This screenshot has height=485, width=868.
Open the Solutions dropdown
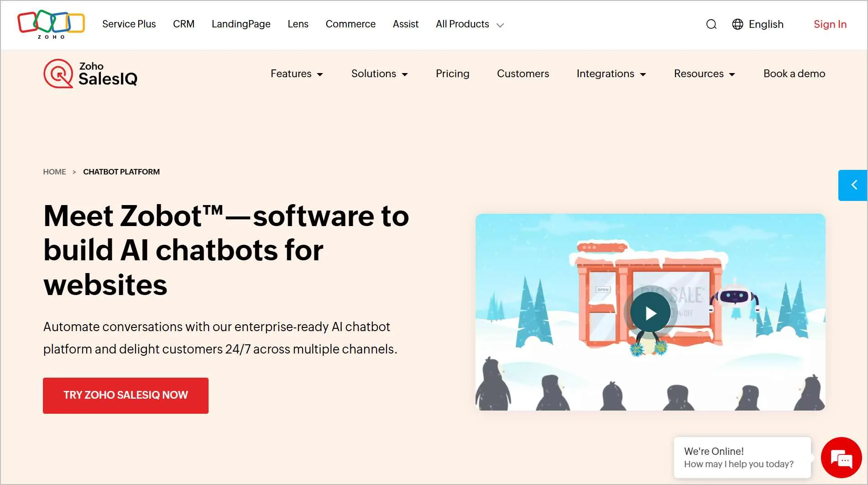[379, 74]
